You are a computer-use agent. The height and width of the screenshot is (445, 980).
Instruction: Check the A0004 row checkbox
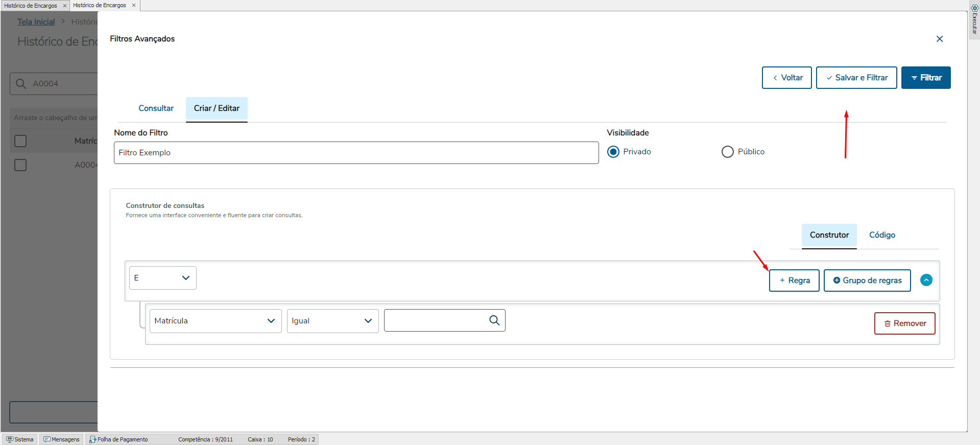[x=20, y=165]
